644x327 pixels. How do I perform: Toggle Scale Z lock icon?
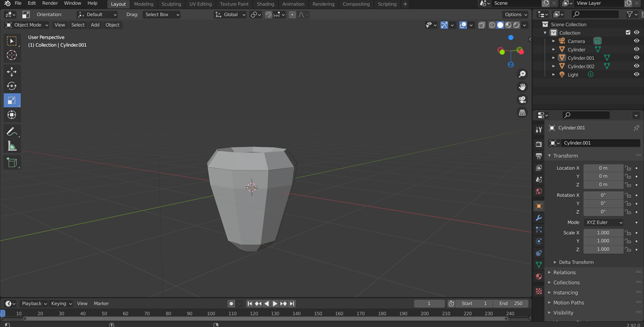click(628, 249)
